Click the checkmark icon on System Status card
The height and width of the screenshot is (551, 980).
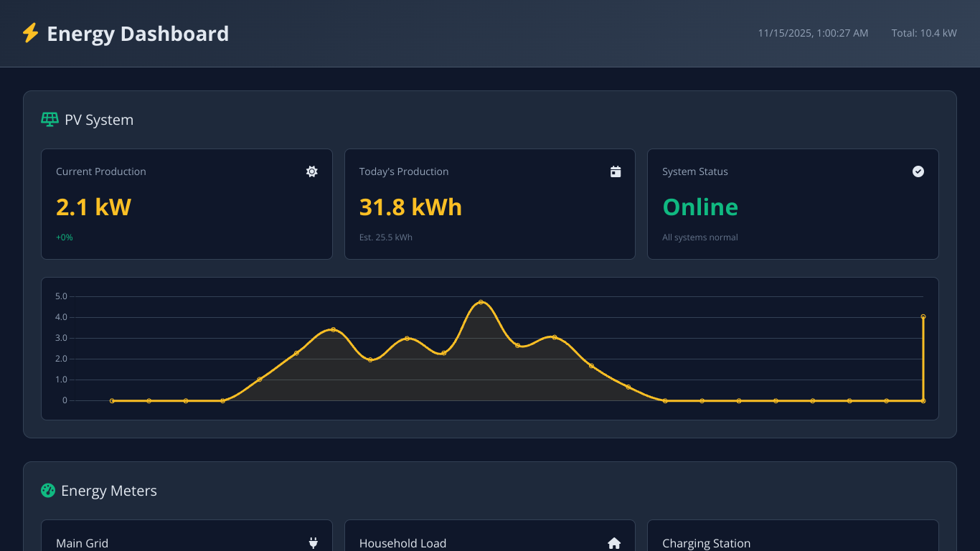pos(918,171)
